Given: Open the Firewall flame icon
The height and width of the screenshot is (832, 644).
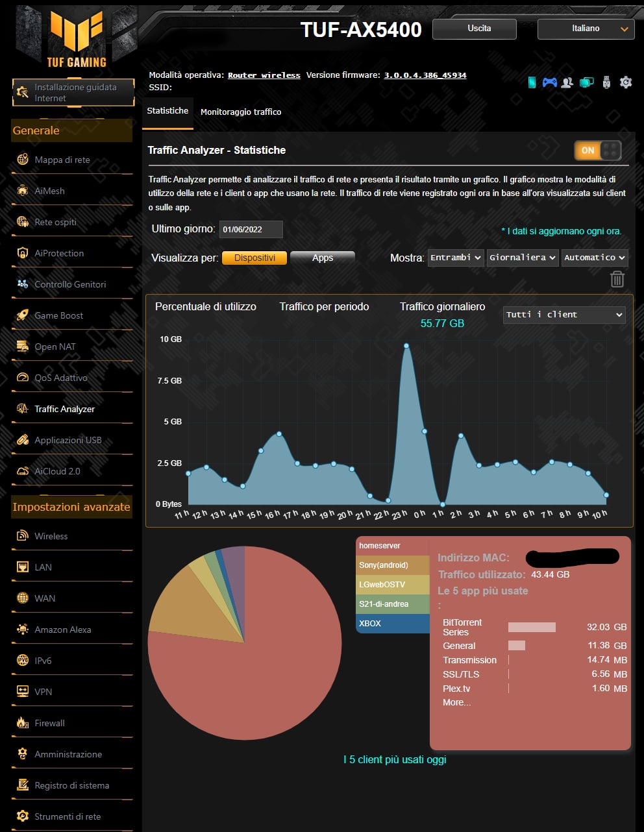Looking at the screenshot, I should (23, 722).
